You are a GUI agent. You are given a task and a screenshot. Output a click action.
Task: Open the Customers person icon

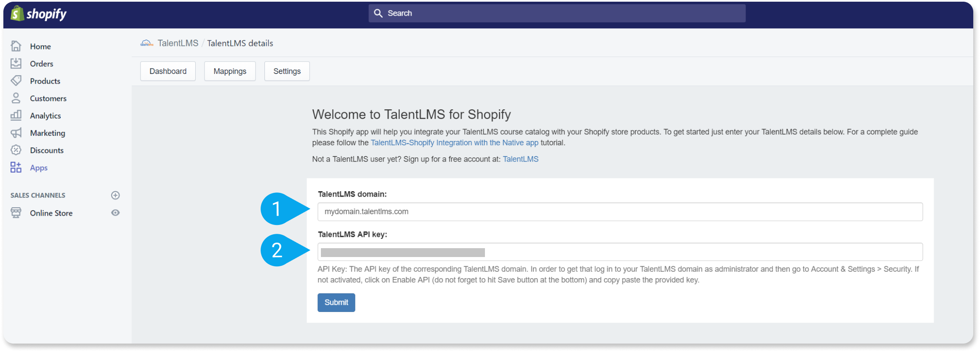[16, 98]
